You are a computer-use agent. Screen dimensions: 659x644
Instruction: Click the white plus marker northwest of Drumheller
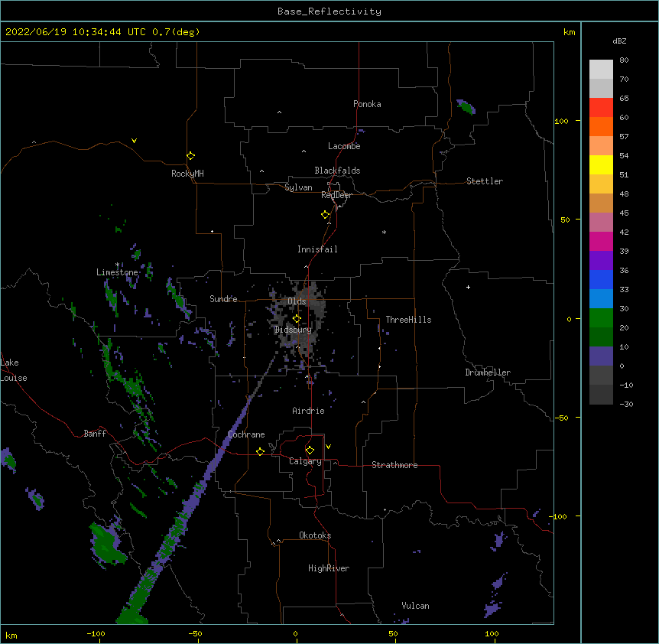coord(468,287)
